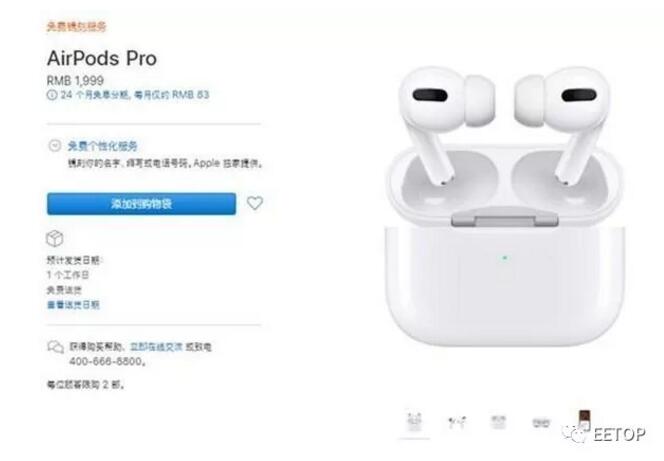The height and width of the screenshot is (461, 664).
Task: Click the 400-666-8800 phone number
Action: 106,362
